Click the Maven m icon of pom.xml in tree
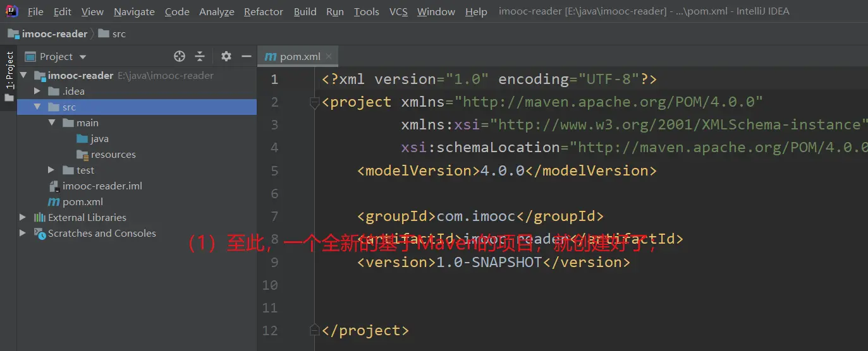The height and width of the screenshot is (351, 868). tap(54, 202)
